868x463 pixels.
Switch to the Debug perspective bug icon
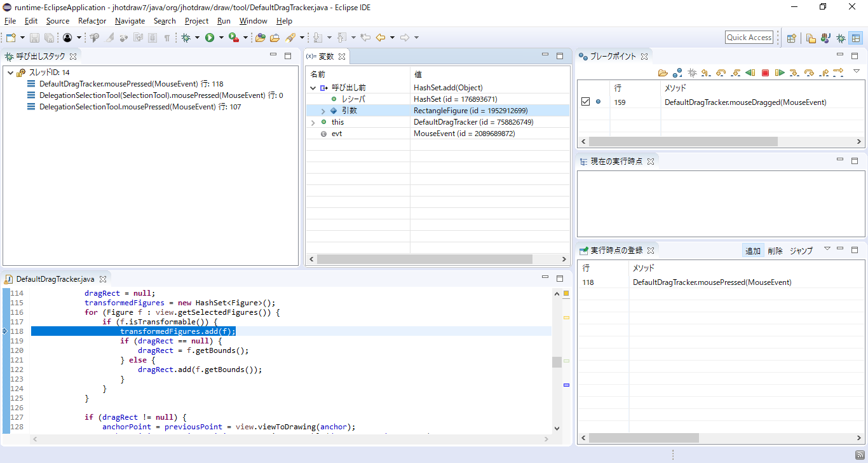841,38
